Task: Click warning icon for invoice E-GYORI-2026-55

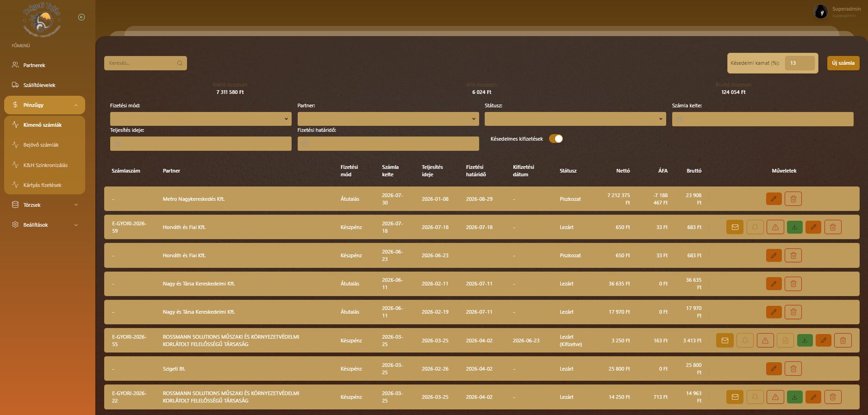Action: (x=765, y=341)
